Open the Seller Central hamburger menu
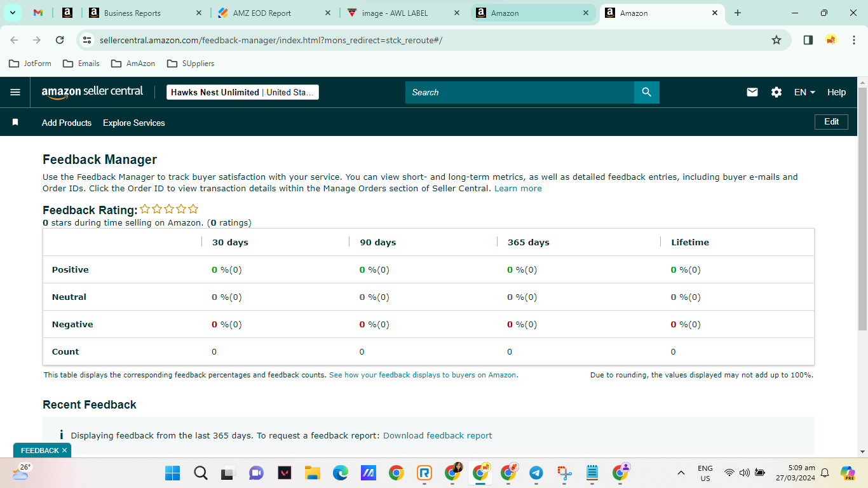 [15, 92]
